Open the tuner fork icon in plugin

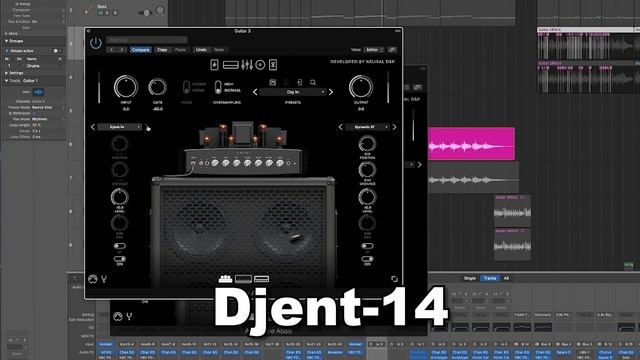[104, 279]
